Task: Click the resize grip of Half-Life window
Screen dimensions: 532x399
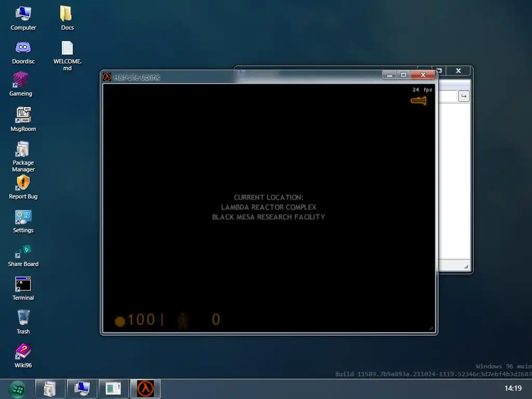Action: 431,328
